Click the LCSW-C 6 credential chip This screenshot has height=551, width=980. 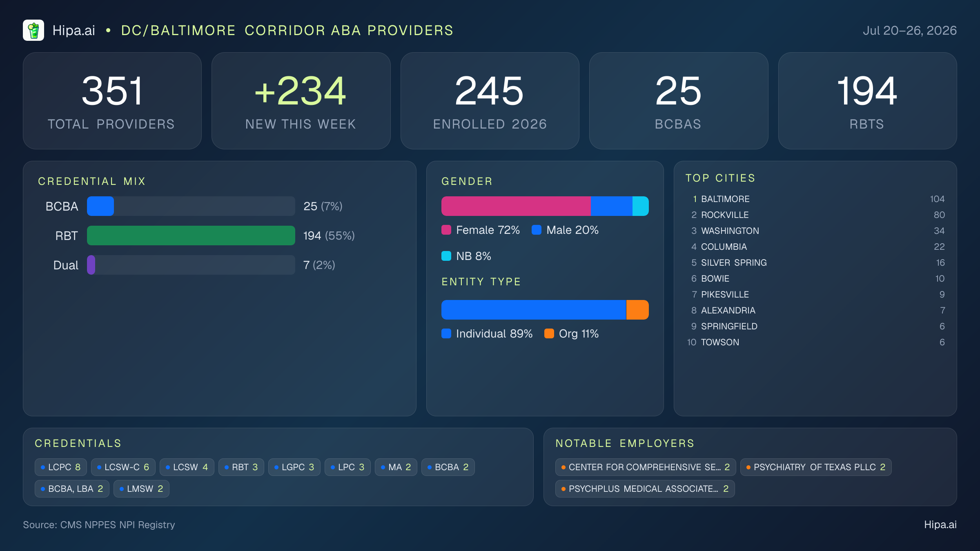[x=123, y=467]
